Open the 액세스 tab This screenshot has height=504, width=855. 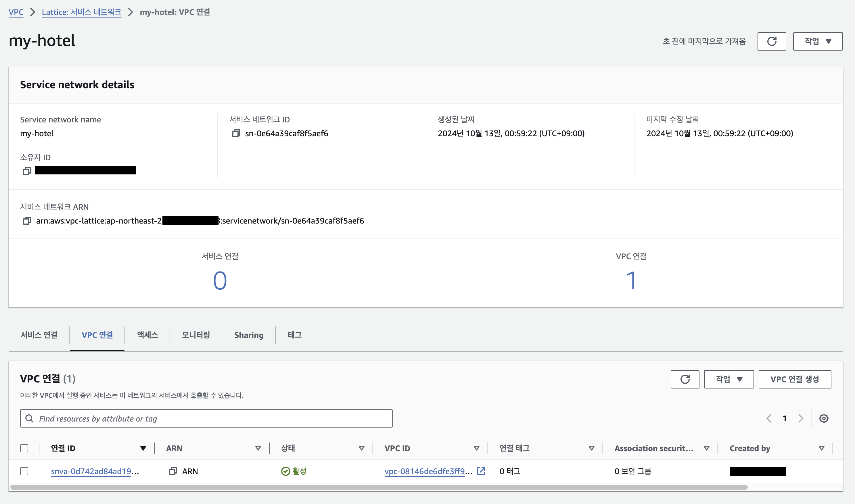[x=147, y=335]
